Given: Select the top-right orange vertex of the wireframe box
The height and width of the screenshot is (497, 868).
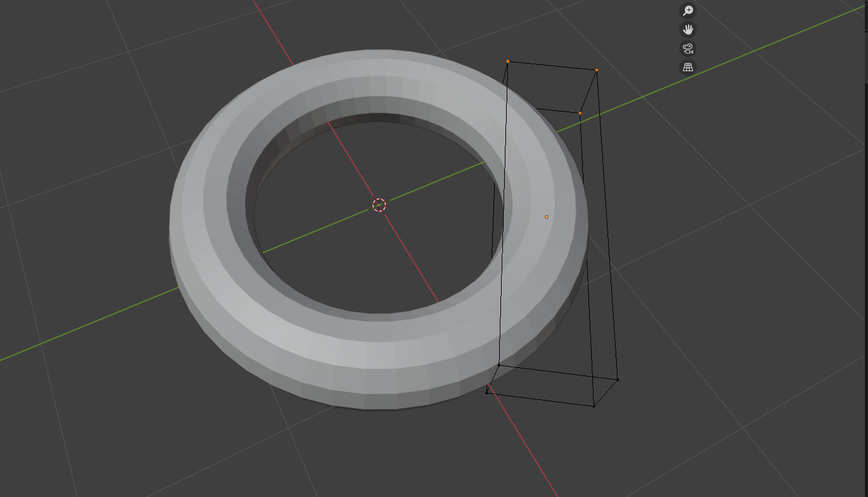Looking at the screenshot, I should pos(596,70).
